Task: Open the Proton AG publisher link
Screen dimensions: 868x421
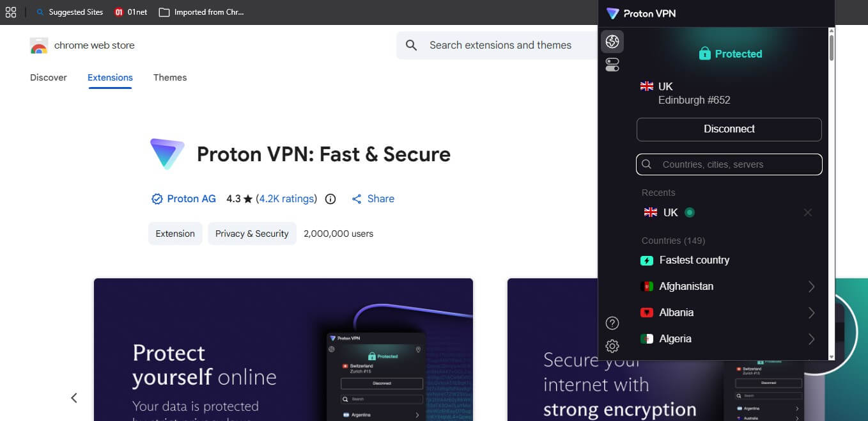Action: (x=192, y=199)
